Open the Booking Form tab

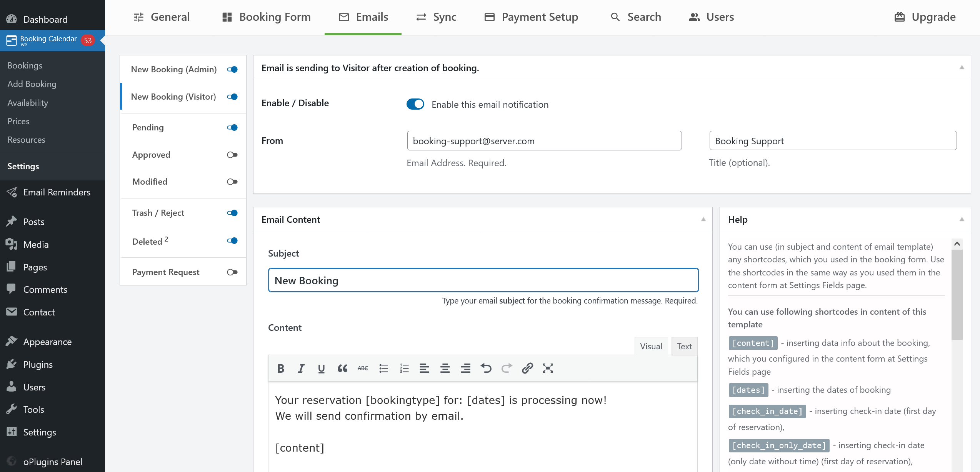coord(267,17)
